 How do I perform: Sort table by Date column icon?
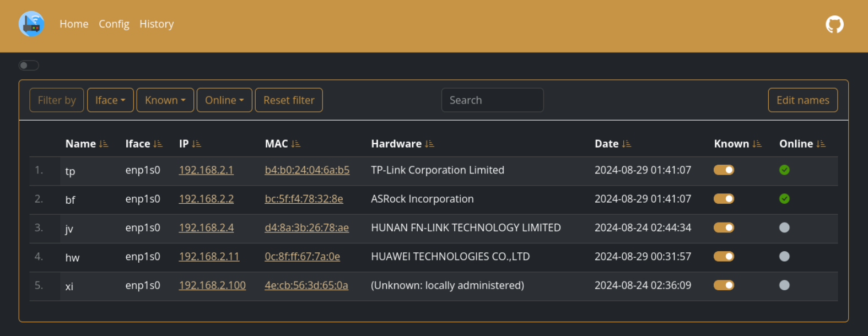[x=627, y=144]
